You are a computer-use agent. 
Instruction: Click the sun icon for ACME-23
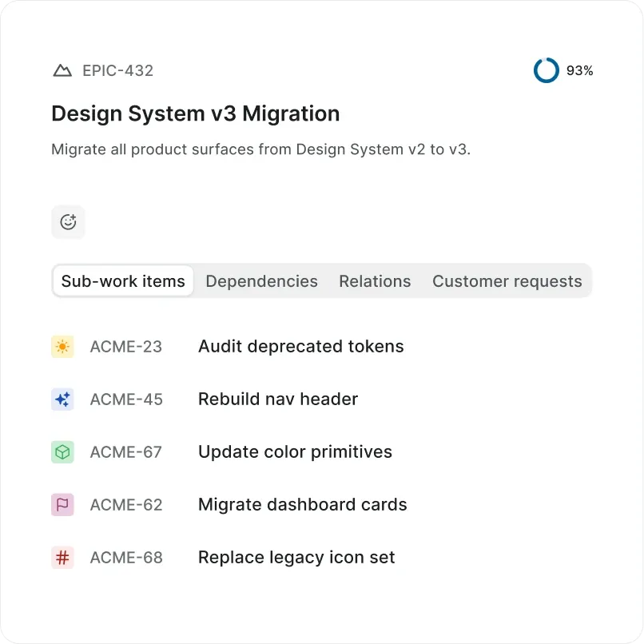click(62, 347)
